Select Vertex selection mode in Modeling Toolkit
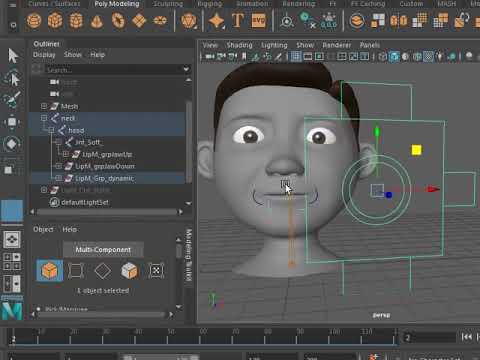The image size is (480, 360). (76, 270)
